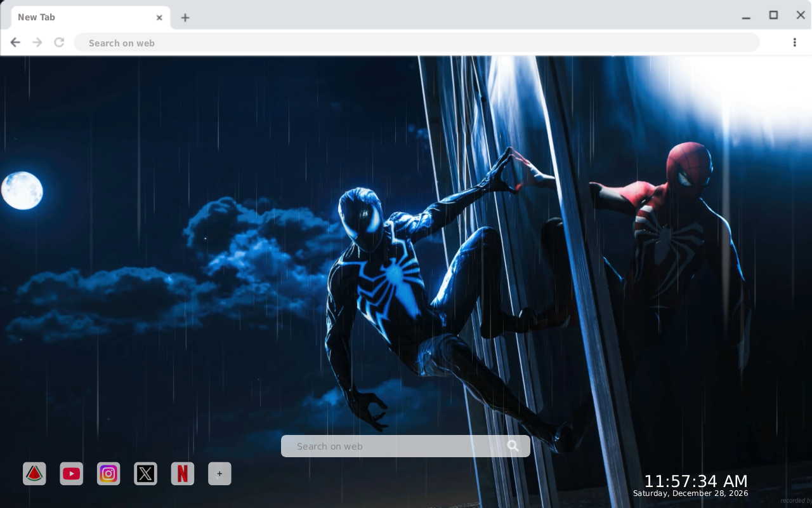Open the Netflix shortcut
This screenshot has width=812, height=508.
(x=183, y=474)
